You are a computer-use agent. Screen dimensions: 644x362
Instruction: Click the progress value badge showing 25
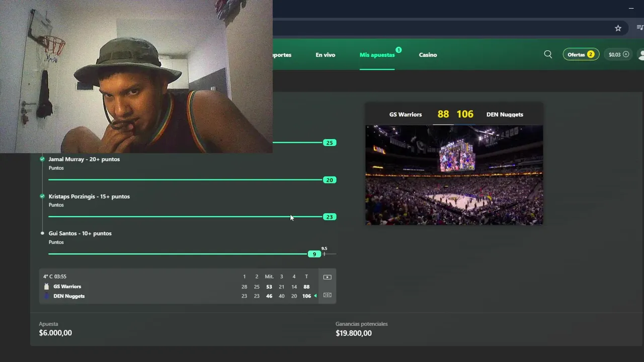click(330, 143)
